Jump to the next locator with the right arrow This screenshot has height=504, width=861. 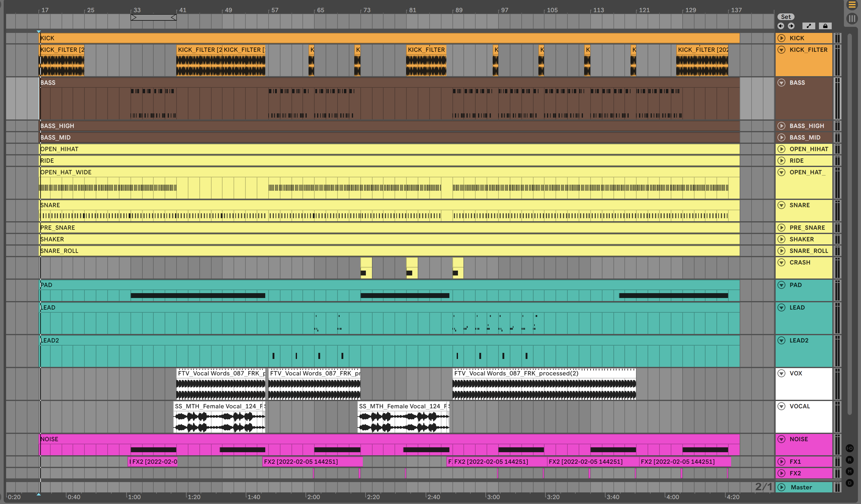[x=791, y=26]
